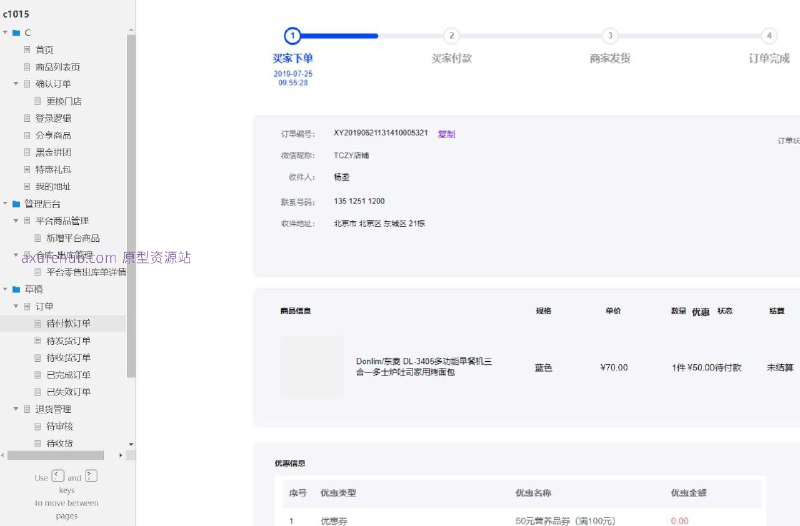Open the 新增平台商品 page
The height and width of the screenshot is (526, 800).
73,238
